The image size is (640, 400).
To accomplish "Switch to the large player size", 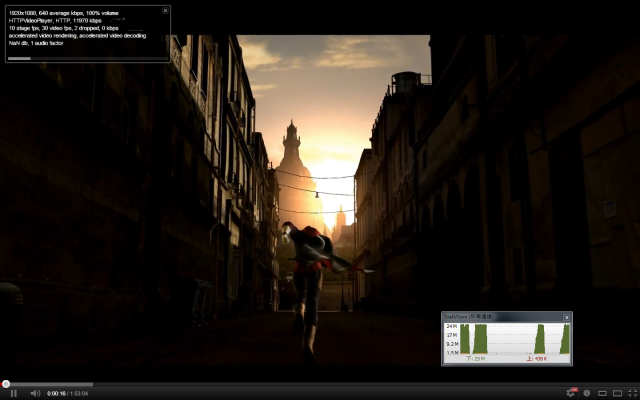I will (x=617, y=393).
